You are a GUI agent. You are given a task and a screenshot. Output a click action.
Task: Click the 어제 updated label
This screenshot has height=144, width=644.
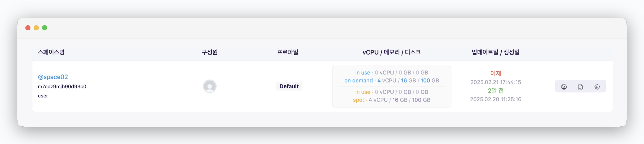tap(495, 73)
